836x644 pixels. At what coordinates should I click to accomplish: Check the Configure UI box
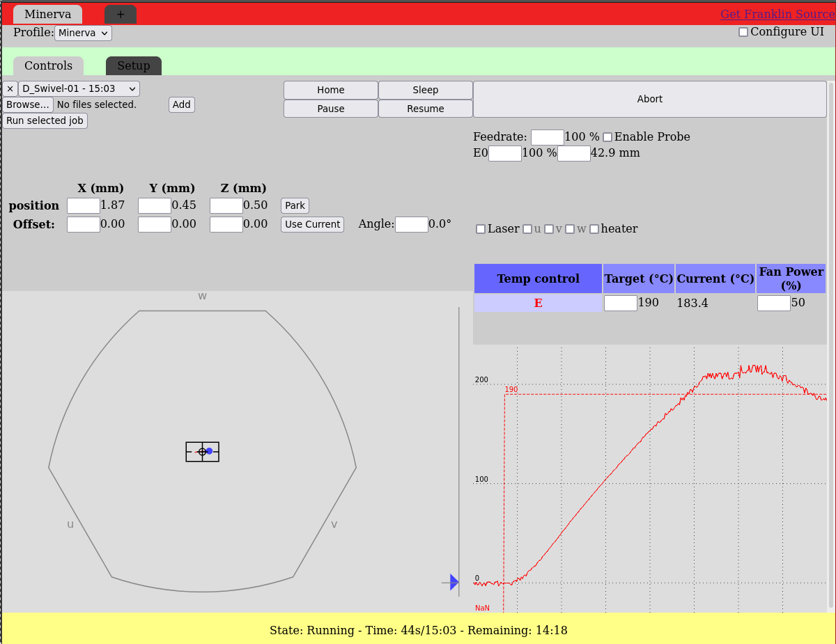743,32
